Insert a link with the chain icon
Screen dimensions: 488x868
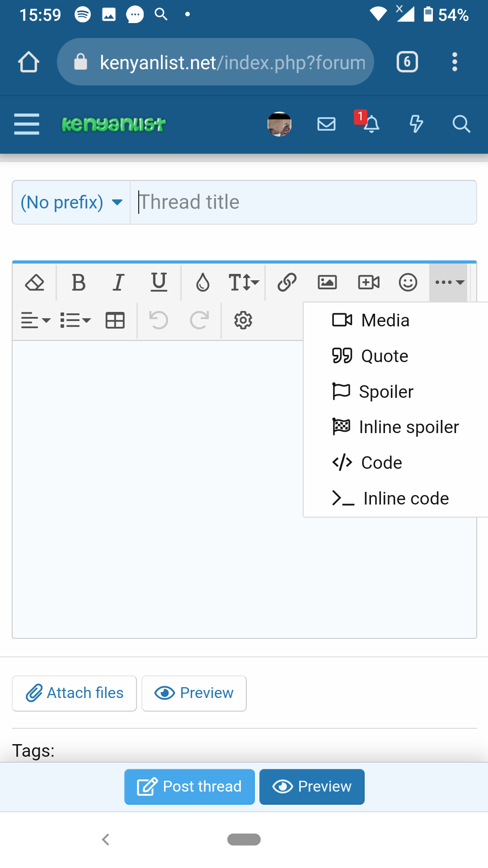(287, 283)
